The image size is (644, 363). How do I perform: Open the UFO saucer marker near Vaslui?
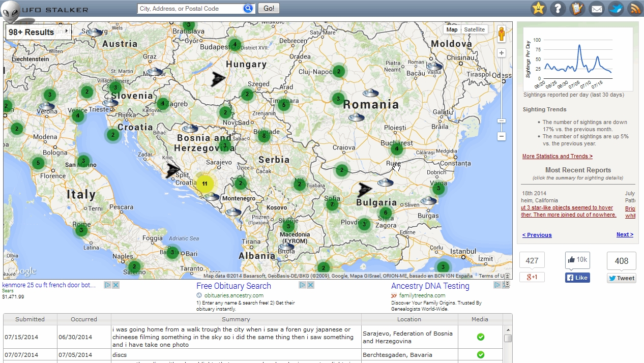click(x=434, y=66)
